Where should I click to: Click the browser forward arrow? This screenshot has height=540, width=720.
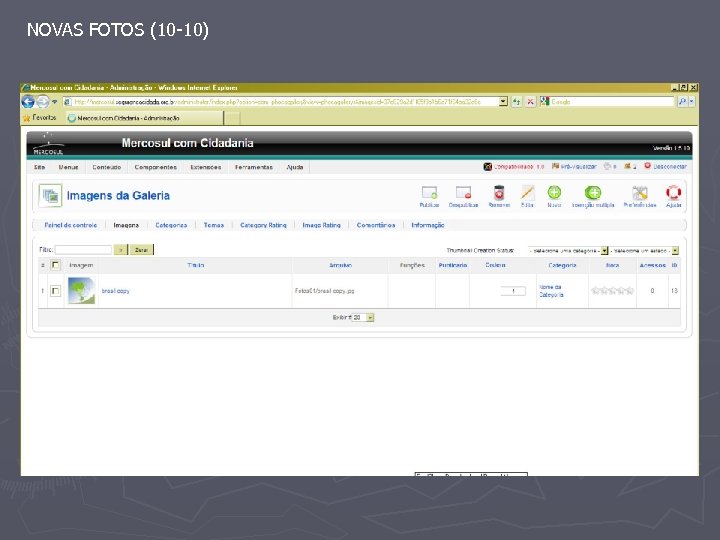click(x=42, y=101)
